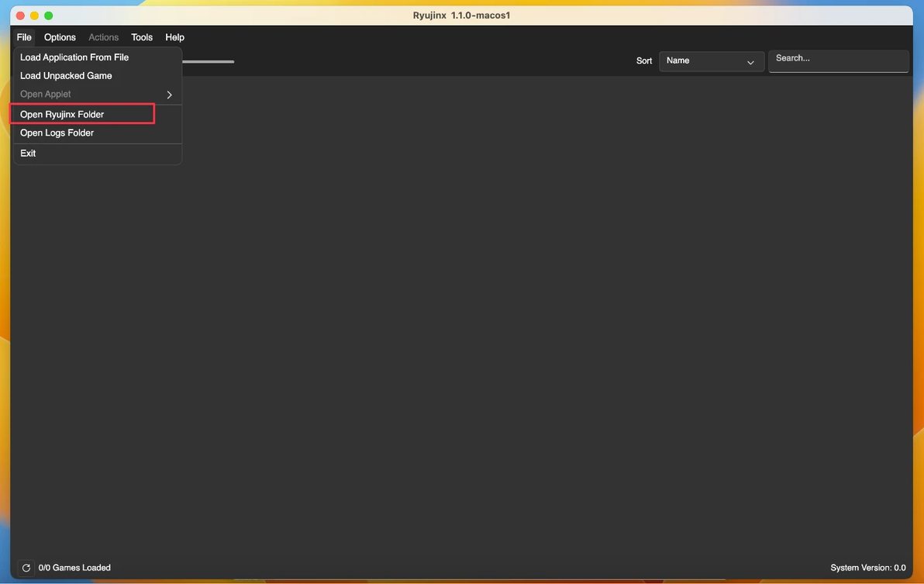924x584 pixels.
Task: Choose Exit from File menu
Action: coord(97,154)
